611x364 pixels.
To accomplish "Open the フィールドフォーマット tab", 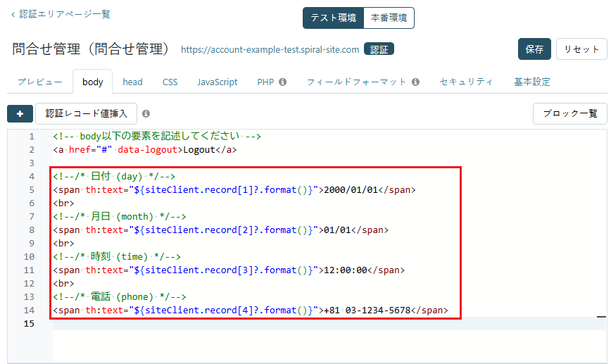I will pos(356,82).
